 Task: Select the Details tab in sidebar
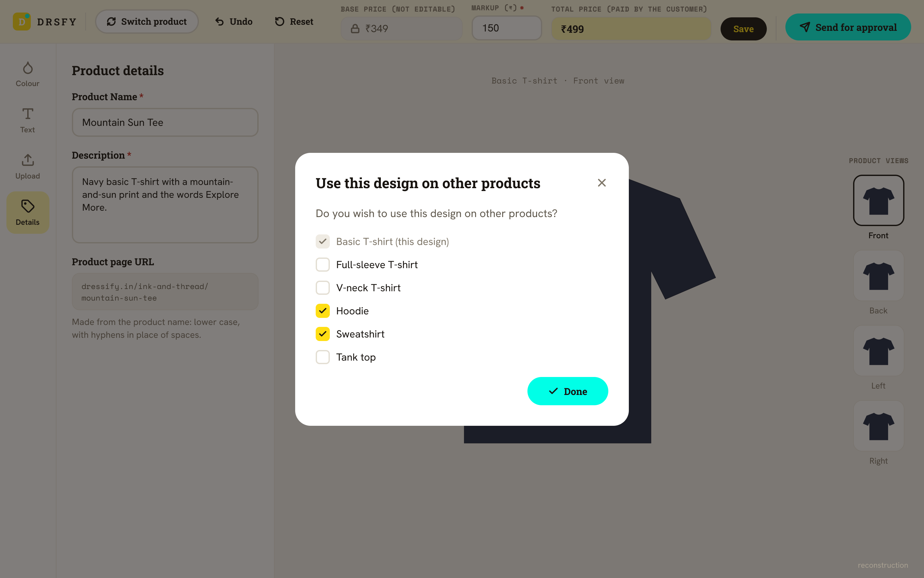click(28, 213)
